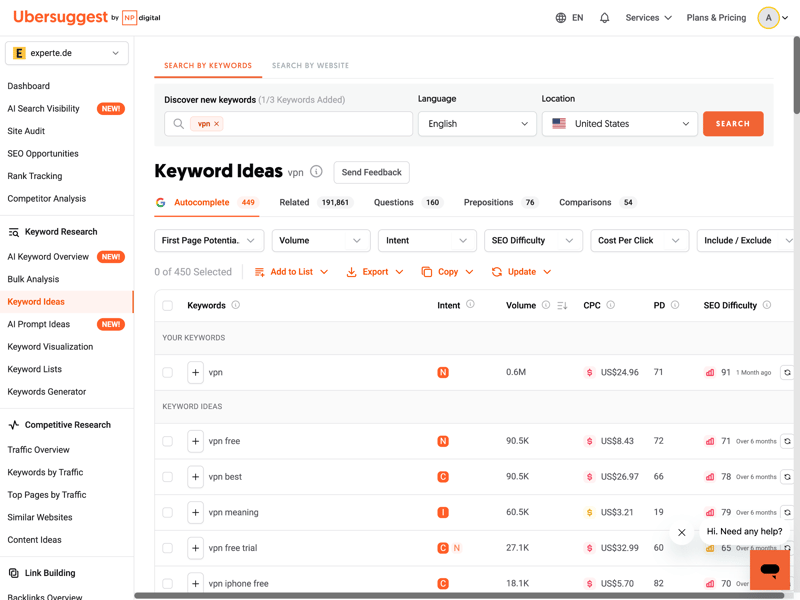Screen dimensions: 800x600
Task: Open the experte.de project selector
Action: 67,53
